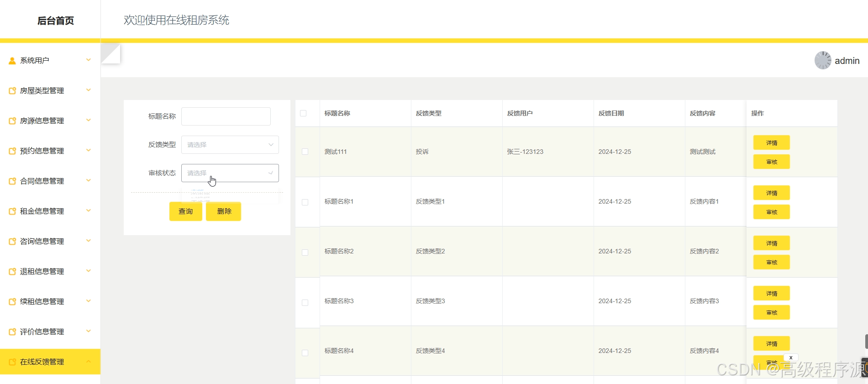Open the 房源信息管理 menu item

pyautogui.click(x=50, y=121)
